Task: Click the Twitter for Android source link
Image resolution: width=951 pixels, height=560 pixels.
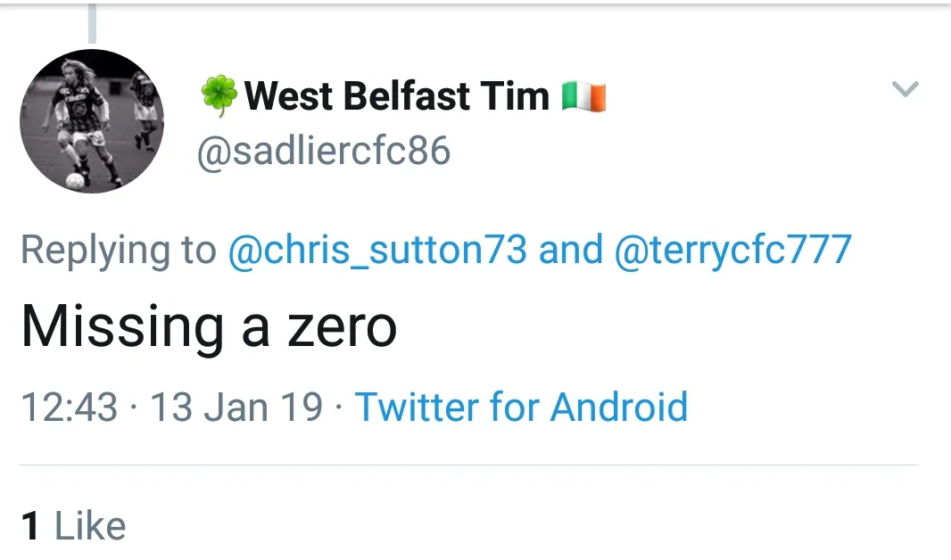Action: [x=522, y=408]
